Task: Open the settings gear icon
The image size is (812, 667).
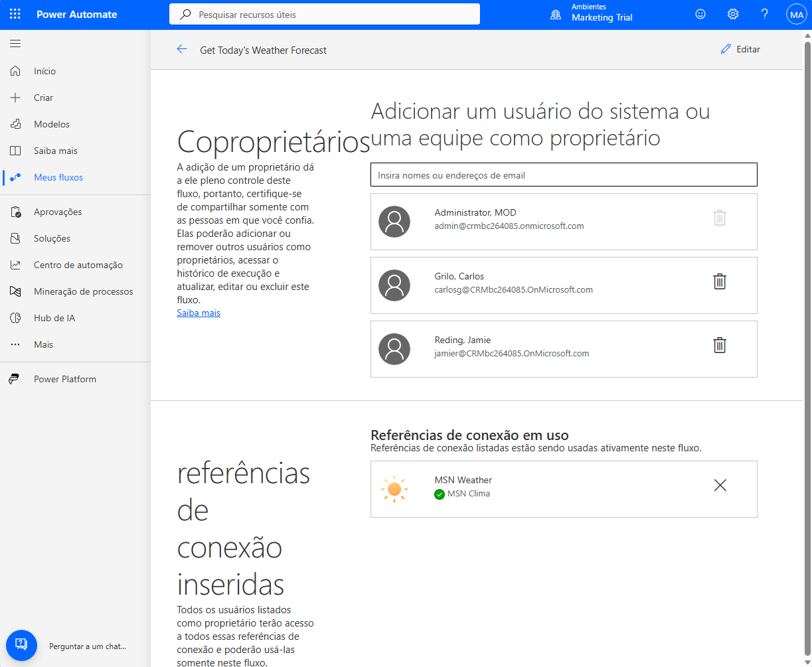Action: click(733, 14)
